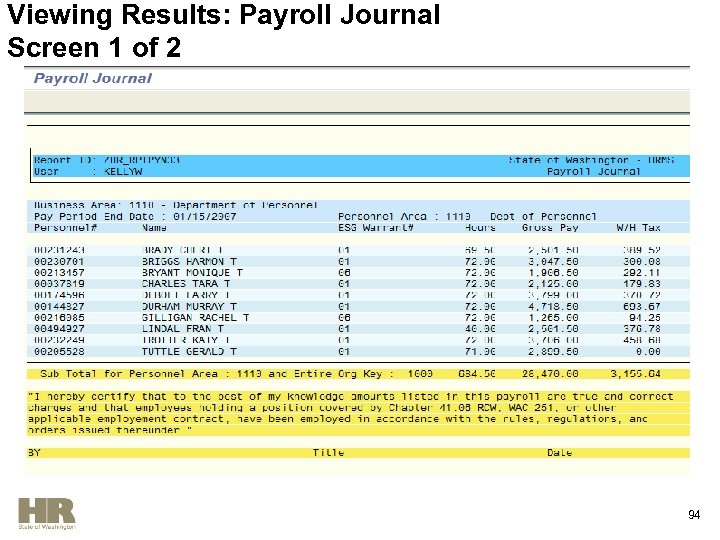Click W/H tax 0.00 in Tuttle row
This screenshot has height=540, width=720.
[648, 352]
